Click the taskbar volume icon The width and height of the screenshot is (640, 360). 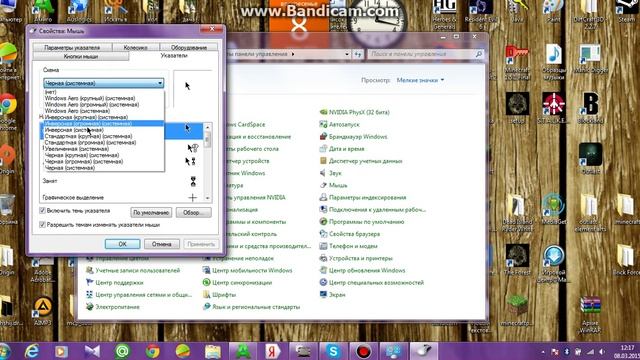point(602,351)
